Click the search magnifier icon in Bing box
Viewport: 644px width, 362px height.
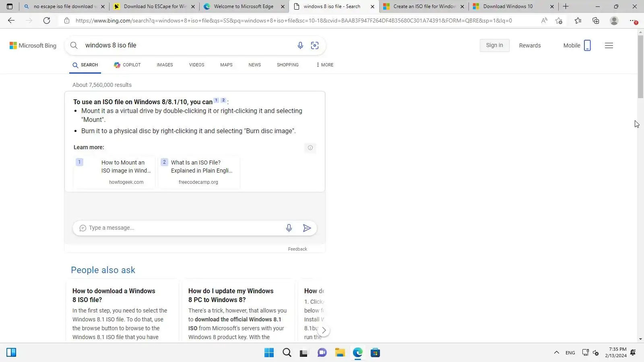pos(74,45)
